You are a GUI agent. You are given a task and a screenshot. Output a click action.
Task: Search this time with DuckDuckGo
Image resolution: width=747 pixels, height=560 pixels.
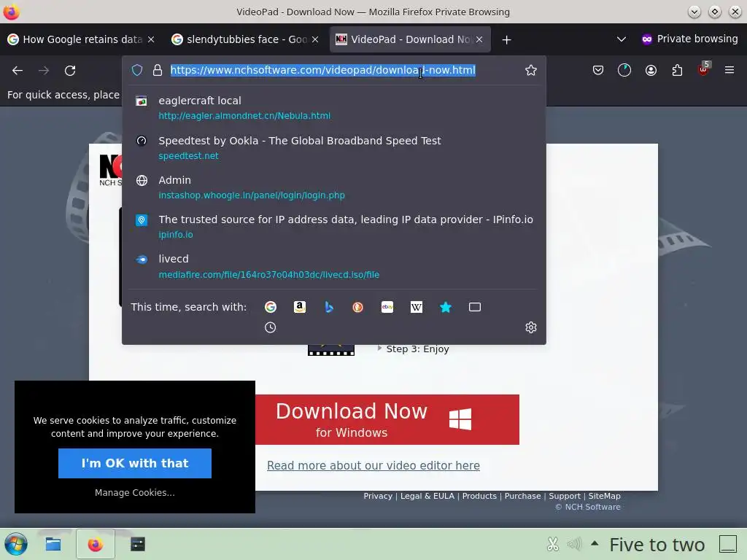[357, 307]
